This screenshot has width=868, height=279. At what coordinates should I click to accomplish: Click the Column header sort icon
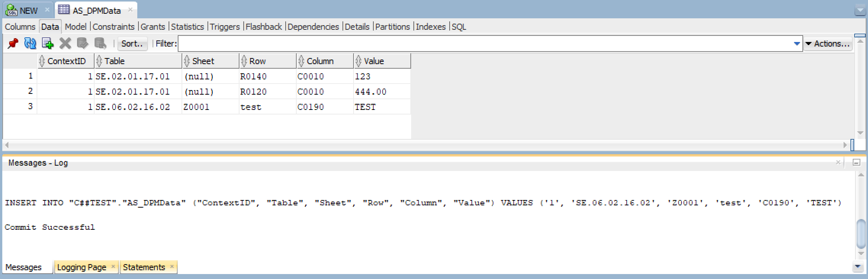click(301, 61)
